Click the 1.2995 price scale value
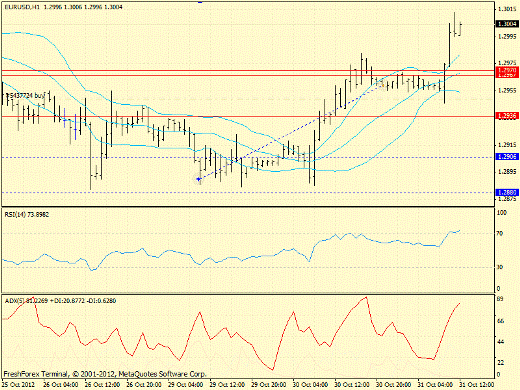The width and height of the screenshot is (520, 390). point(507,36)
